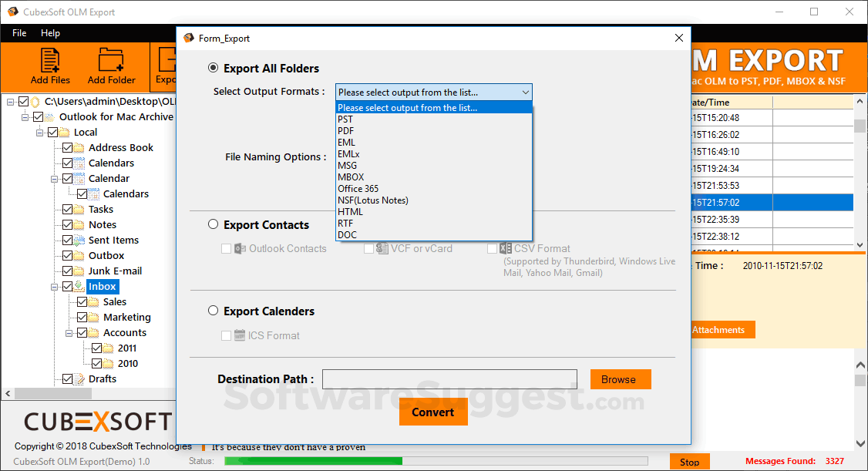The width and height of the screenshot is (868, 471).
Task: Open the Help menu
Action: 50,33
